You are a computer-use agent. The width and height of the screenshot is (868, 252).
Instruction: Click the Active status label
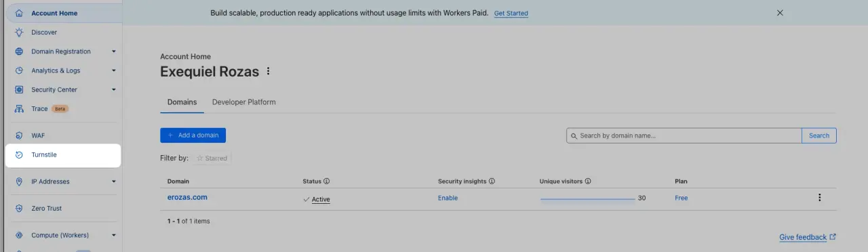point(321,199)
